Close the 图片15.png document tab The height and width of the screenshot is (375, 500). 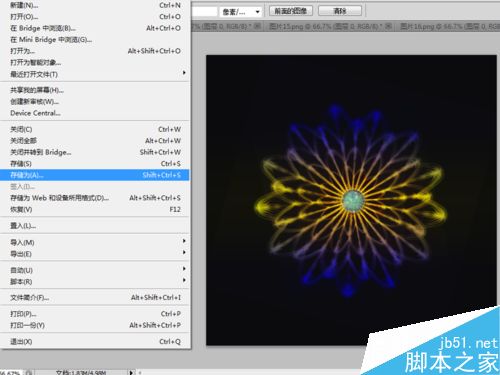[x=388, y=26]
